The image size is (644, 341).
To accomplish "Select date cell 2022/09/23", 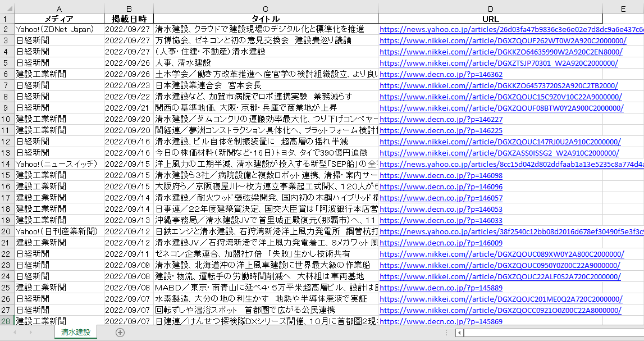I will pos(129,86).
